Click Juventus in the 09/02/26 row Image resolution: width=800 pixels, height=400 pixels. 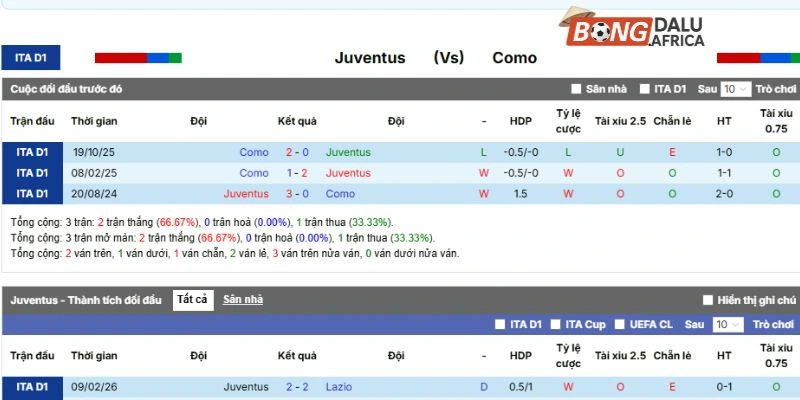[246, 387]
